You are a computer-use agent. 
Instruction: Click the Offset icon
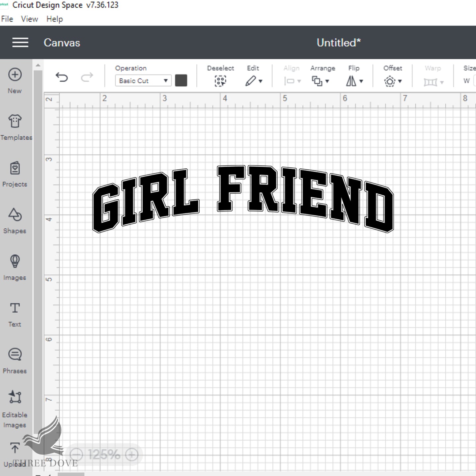click(x=390, y=81)
